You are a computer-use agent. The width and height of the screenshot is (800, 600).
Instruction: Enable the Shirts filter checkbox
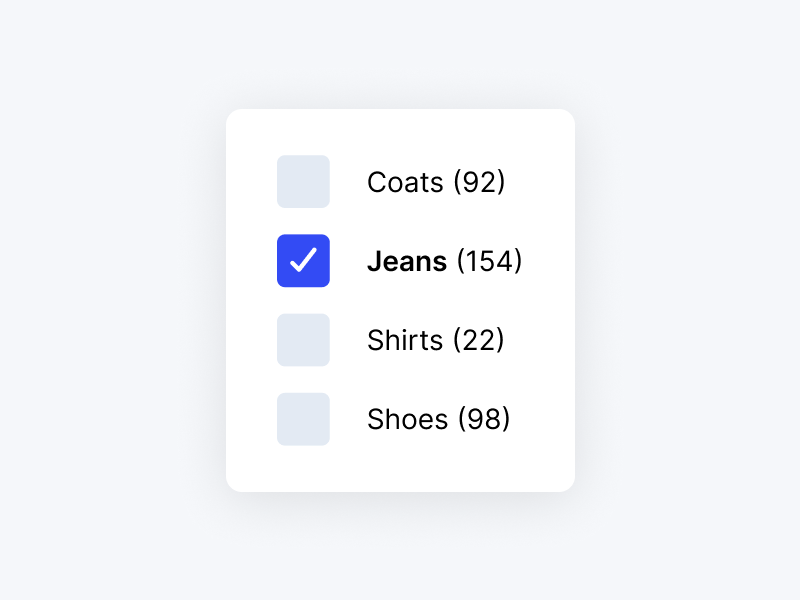tap(303, 340)
